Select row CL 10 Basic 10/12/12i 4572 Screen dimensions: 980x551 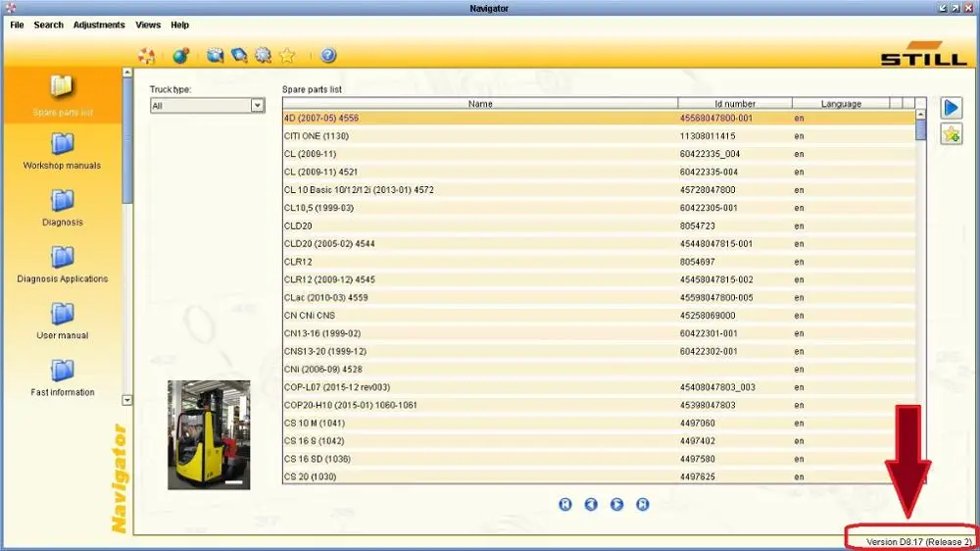point(599,189)
